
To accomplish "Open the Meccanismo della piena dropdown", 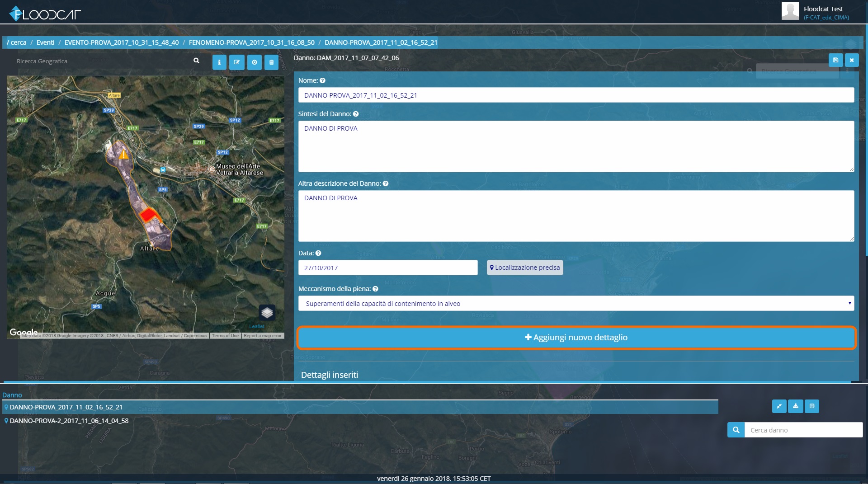I will point(576,303).
